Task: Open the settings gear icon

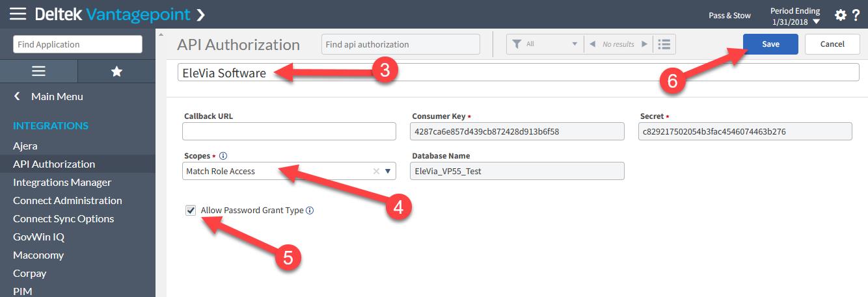Action: tap(841, 15)
